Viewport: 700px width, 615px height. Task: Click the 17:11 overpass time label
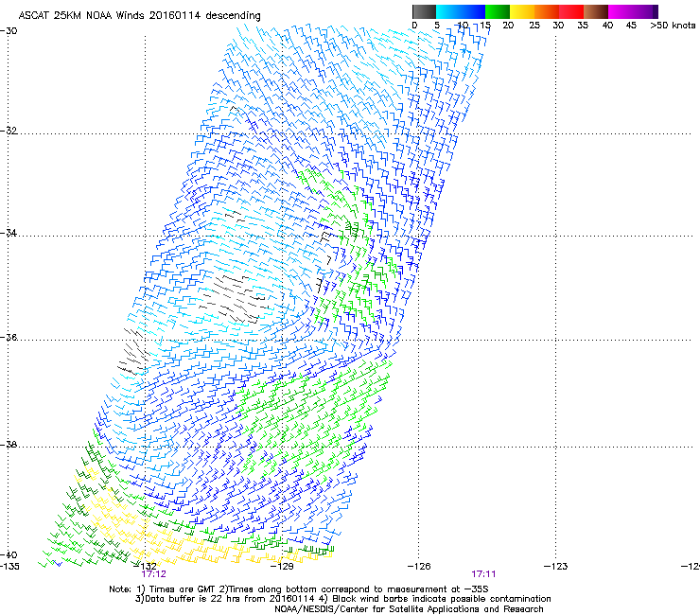[483, 574]
